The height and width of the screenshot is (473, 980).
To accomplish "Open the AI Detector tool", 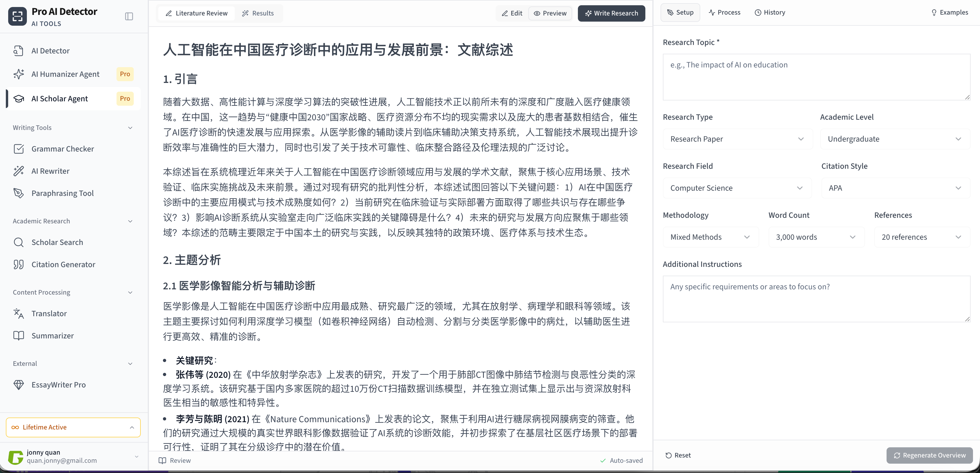I will (x=50, y=51).
